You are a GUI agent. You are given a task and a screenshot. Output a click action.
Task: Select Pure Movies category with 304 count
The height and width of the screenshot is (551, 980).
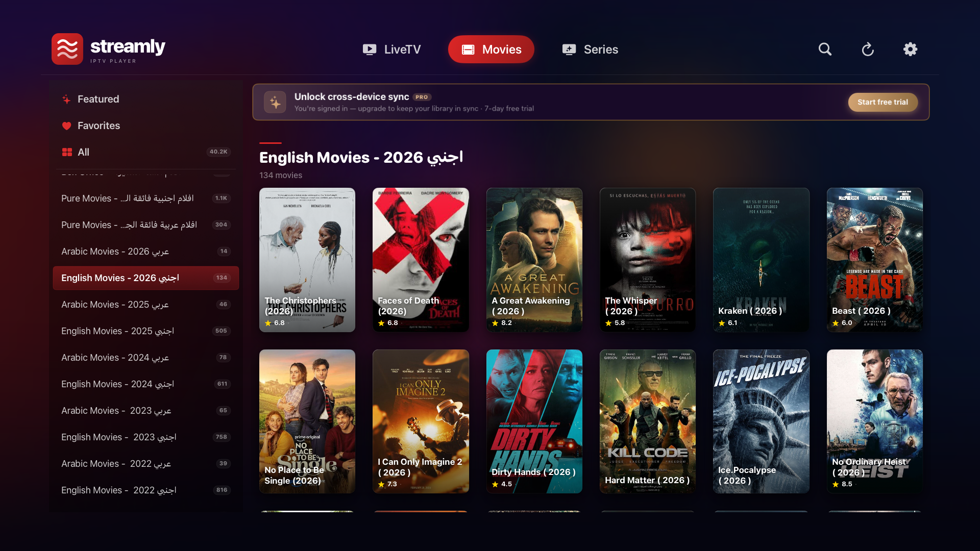coord(146,225)
